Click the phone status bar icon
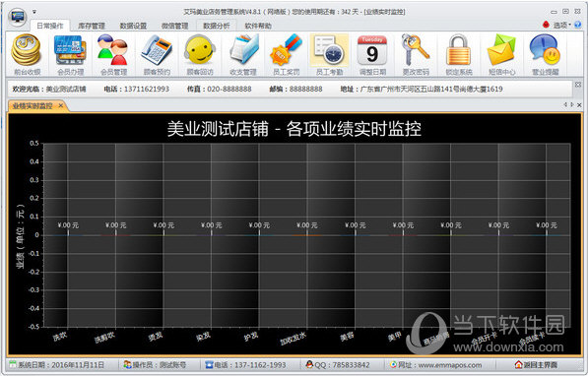The width and height of the screenshot is (588, 376). [x=209, y=364]
